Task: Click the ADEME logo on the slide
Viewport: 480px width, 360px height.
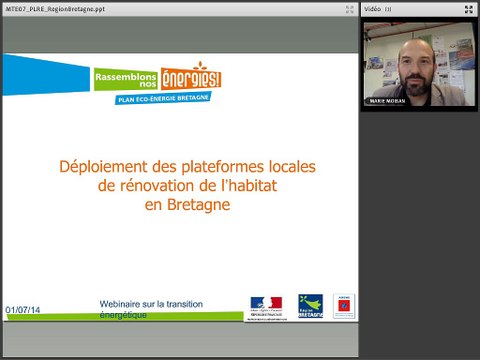Action: point(344,306)
